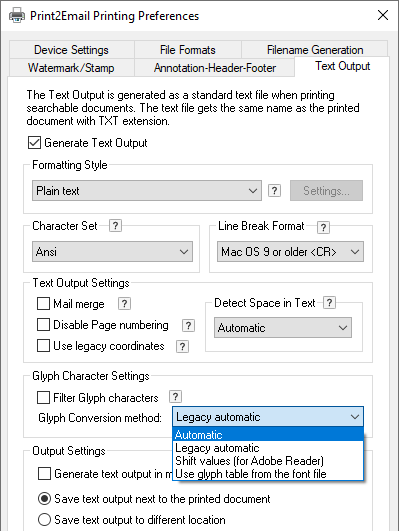This screenshot has width=399, height=531.
Task: Tick Disable Page numbering checkbox
Action: [x=43, y=324]
